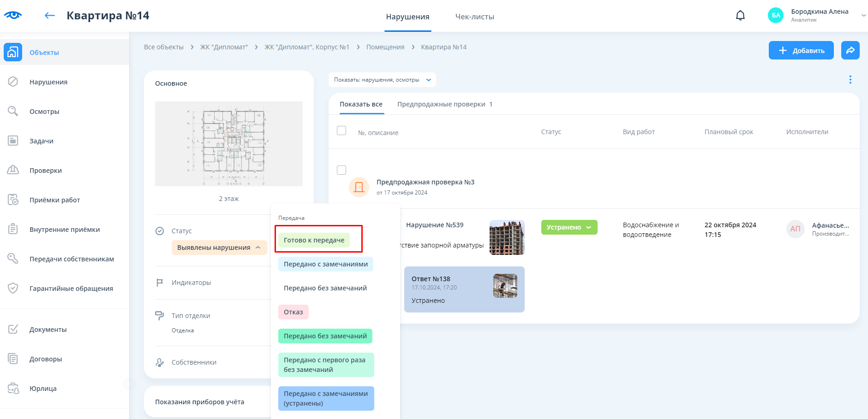
Task: Switch to the Чек-листы tab
Action: pos(474,17)
